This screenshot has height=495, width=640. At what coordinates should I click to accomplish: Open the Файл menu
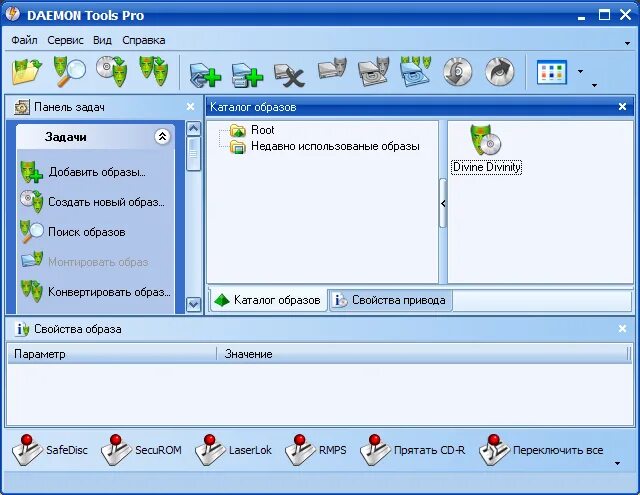click(24, 40)
